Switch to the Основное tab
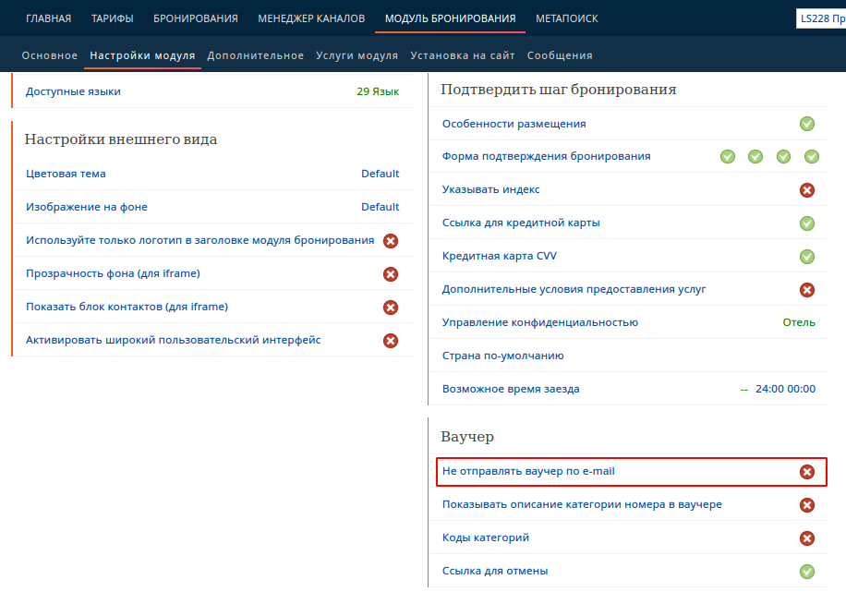 (x=50, y=55)
